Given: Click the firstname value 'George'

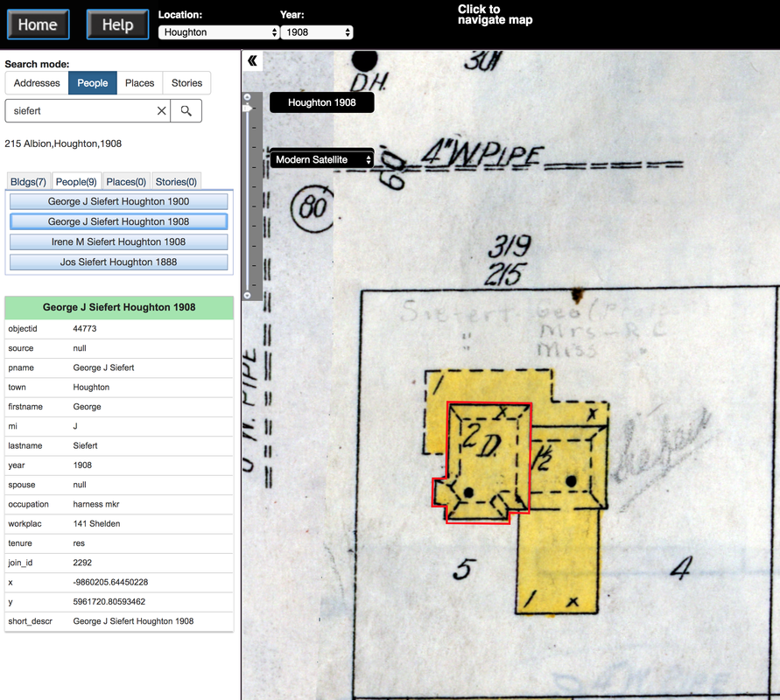Looking at the screenshot, I should pyautogui.click(x=87, y=407).
